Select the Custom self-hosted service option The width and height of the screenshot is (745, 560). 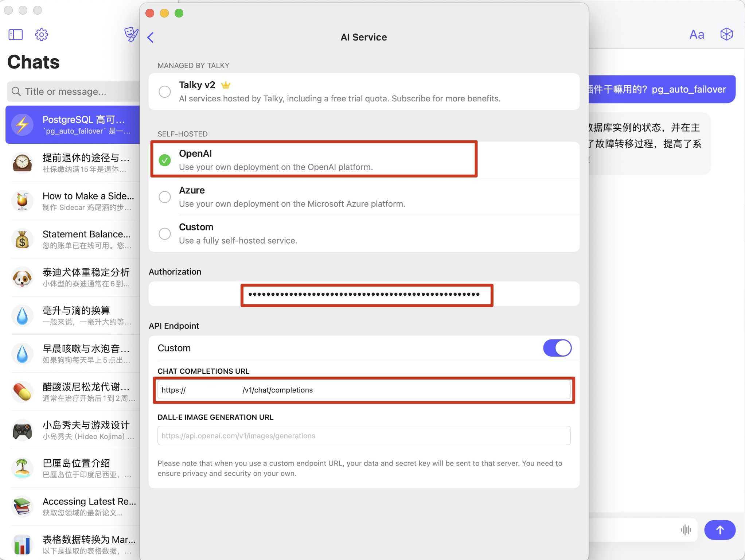click(165, 234)
